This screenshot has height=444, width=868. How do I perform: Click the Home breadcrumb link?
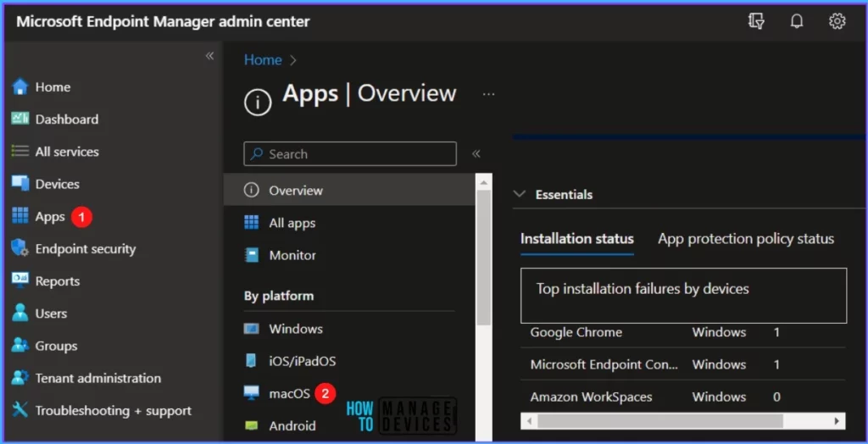263,60
